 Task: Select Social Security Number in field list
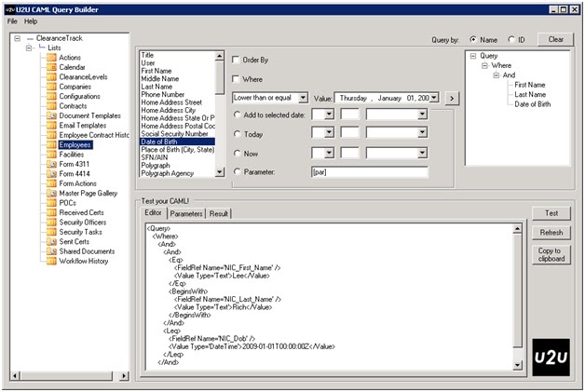click(177, 133)
